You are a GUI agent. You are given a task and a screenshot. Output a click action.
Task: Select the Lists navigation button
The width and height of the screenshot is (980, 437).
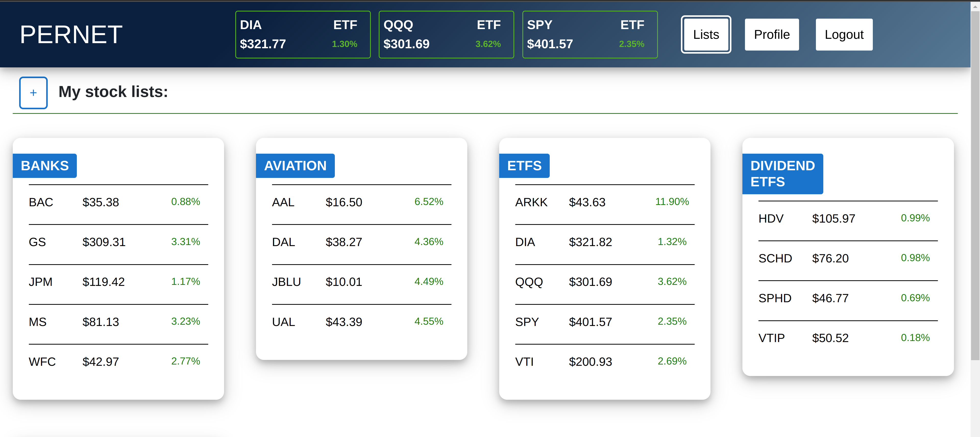point(706,34)
